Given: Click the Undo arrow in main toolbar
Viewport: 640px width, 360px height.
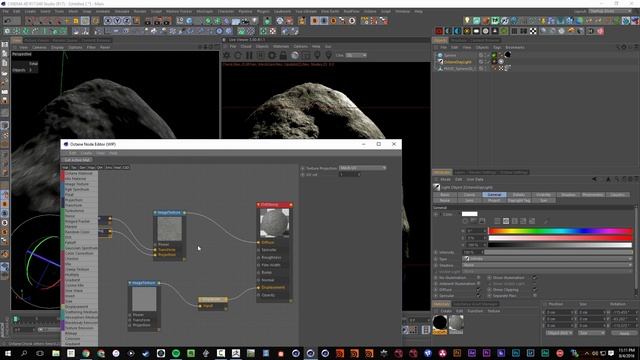Looking at the screenshot, I should tap(6, 20).
